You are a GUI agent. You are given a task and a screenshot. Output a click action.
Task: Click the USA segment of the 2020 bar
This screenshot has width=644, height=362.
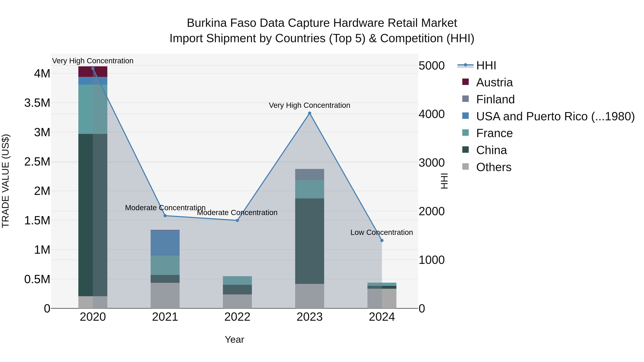[93, 81]
